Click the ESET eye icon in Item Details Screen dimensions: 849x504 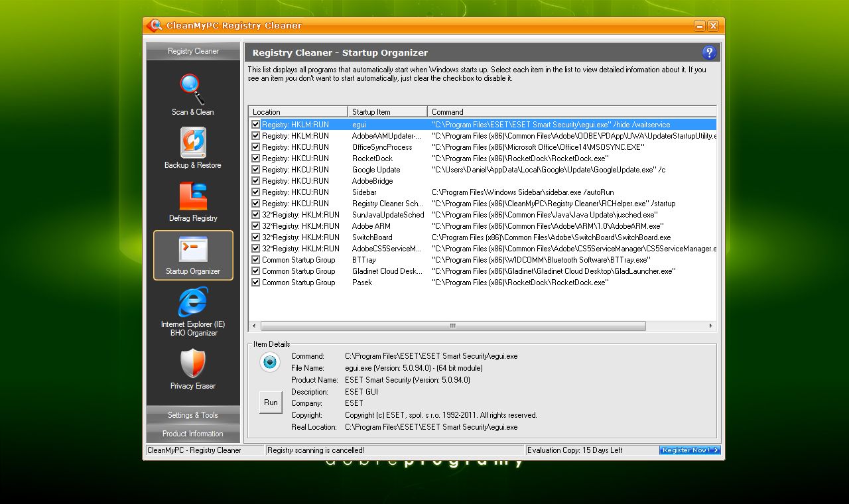pyautogui.click(x=269, y=361)
